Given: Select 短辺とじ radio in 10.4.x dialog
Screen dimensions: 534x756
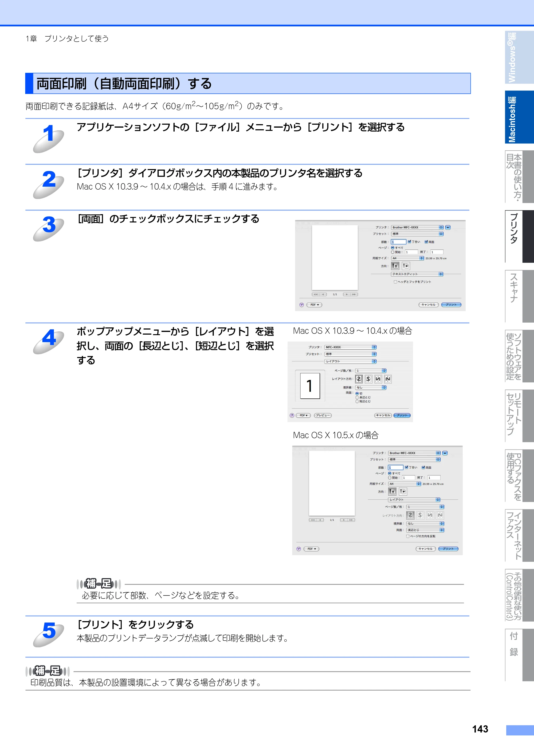Looking at the screenshot, I should point(357,401).
